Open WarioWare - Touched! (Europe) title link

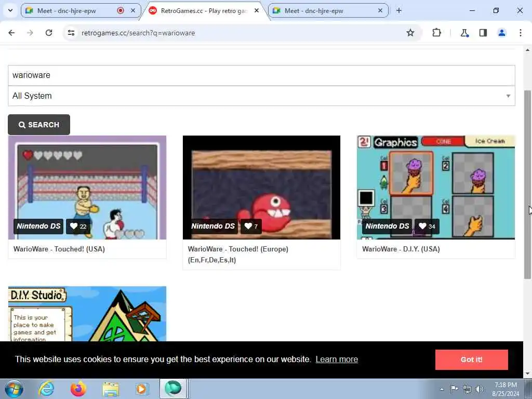tap(238, 255)
